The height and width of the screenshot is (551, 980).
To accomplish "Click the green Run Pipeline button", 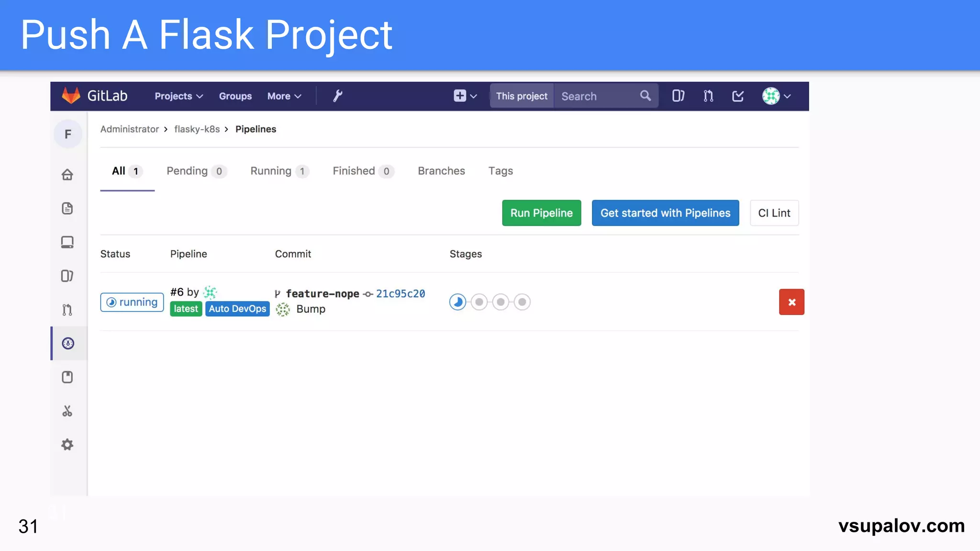I will 541,213.
